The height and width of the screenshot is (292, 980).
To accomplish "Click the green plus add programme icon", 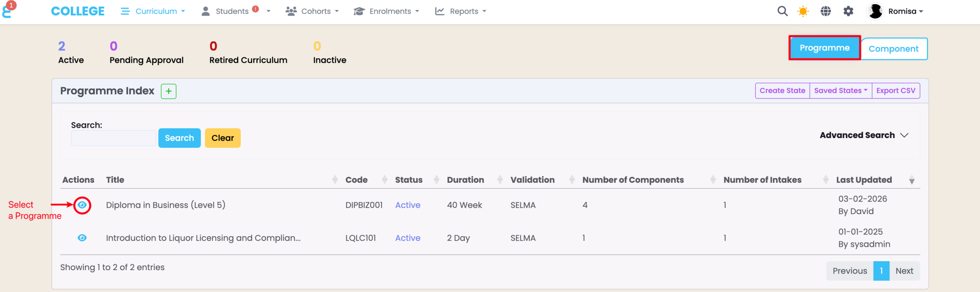I will 168,91.
